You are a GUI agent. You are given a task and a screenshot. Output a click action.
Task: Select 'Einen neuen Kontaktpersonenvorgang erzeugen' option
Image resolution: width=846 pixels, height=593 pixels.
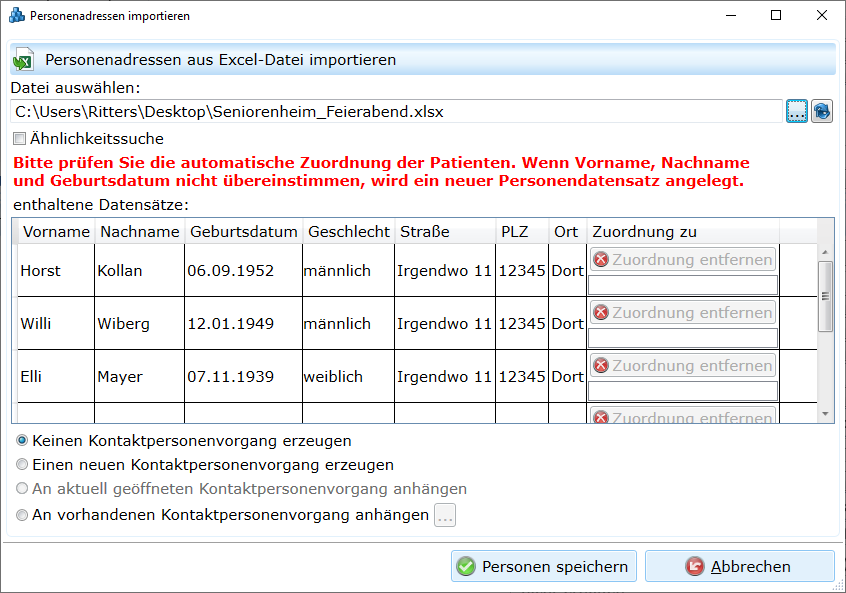point(22,465)
